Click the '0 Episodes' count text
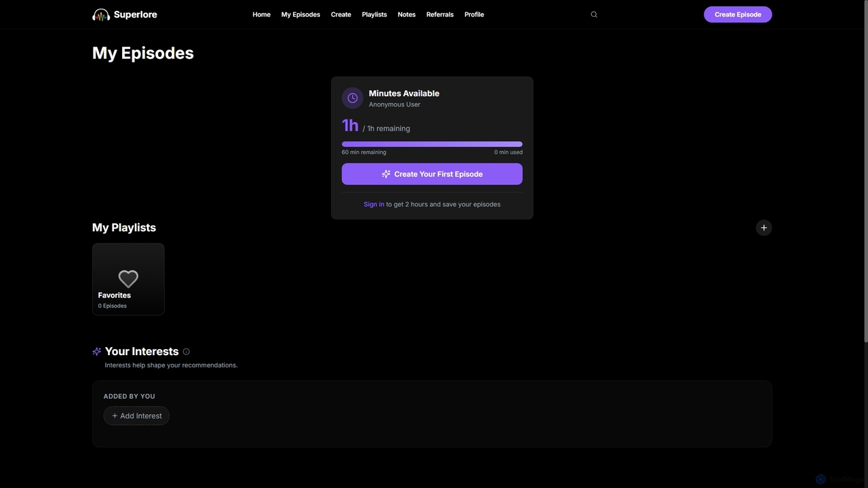 coord(113,306)
